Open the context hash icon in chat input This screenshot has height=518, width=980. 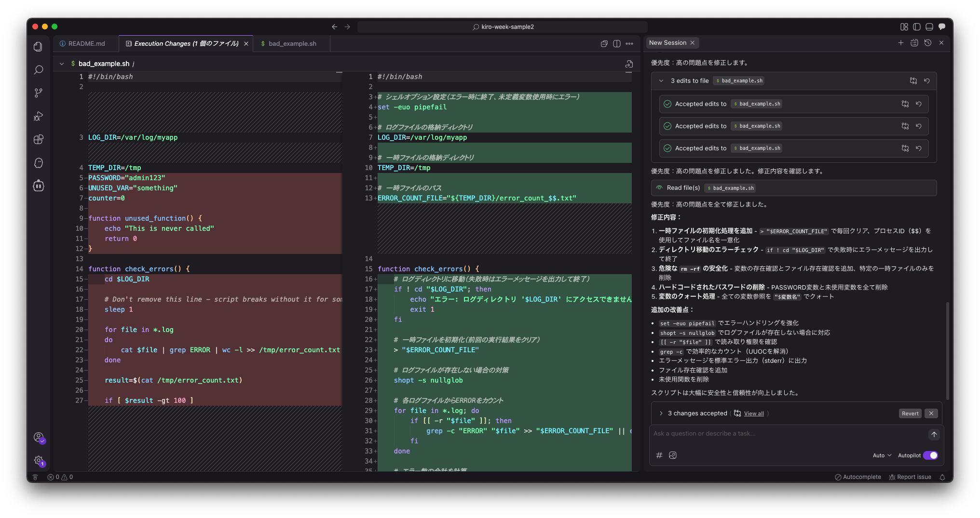coord(659,455)
